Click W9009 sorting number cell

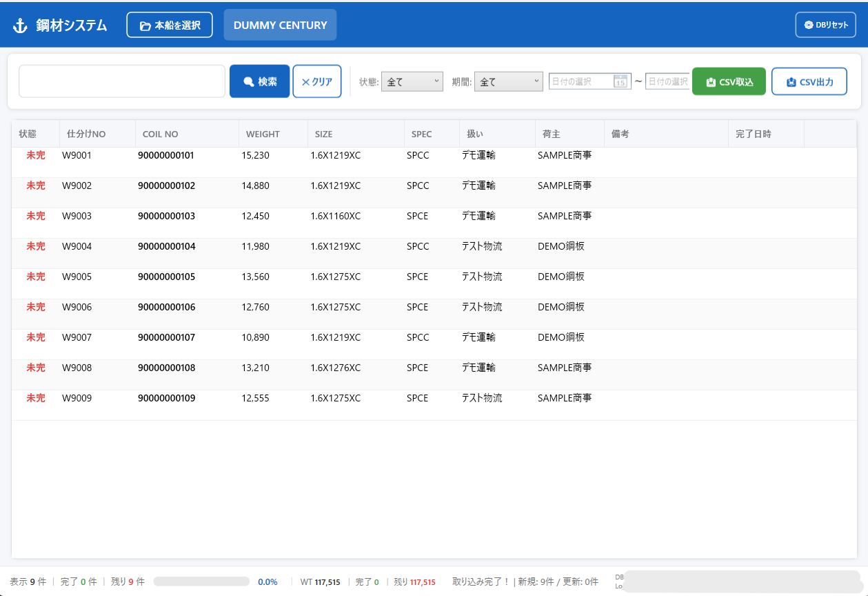(x=77, y=398)
